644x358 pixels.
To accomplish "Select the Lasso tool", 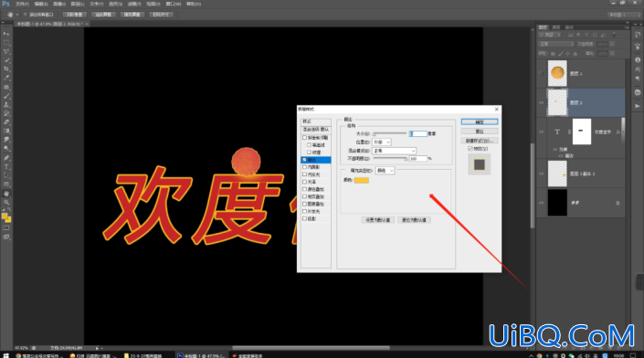I will 6,52.
